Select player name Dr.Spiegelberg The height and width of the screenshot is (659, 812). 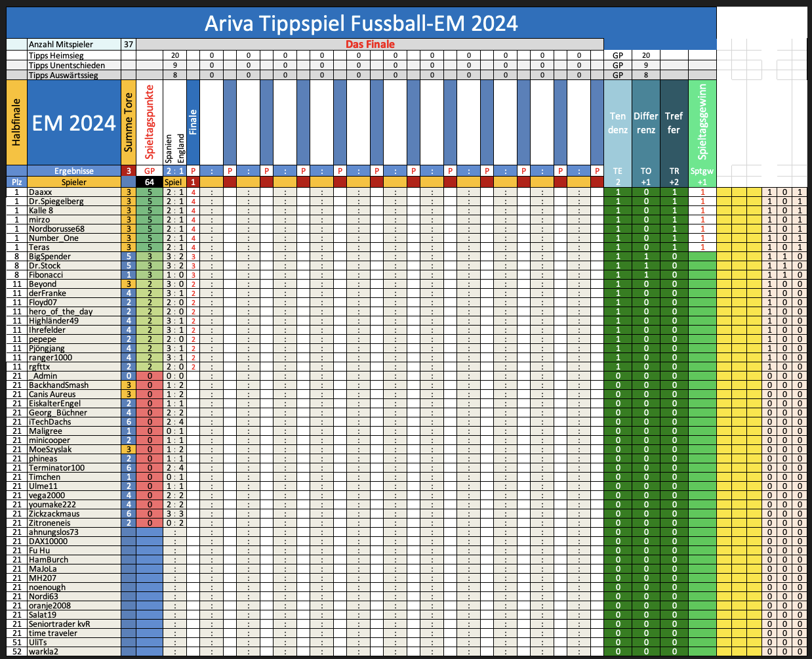(56, 202)
